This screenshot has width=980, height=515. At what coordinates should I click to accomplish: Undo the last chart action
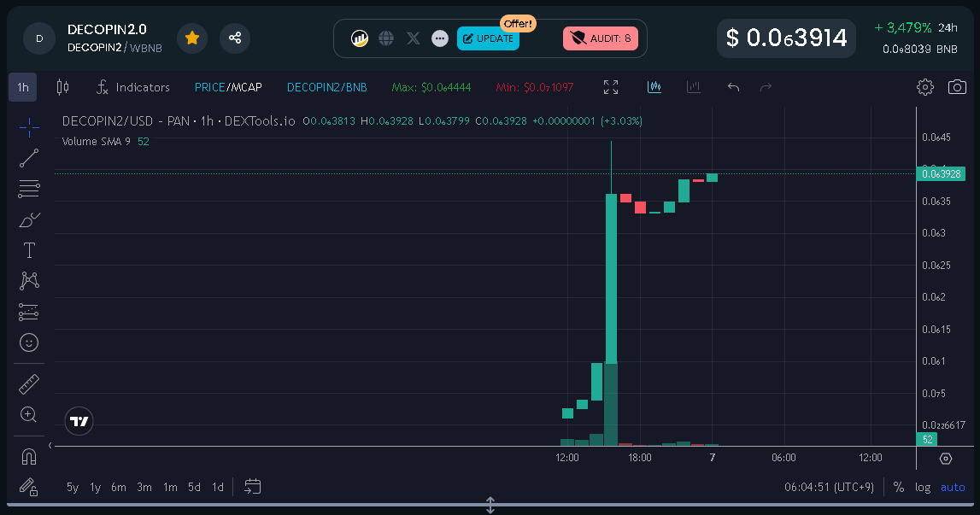coord(733,86)
